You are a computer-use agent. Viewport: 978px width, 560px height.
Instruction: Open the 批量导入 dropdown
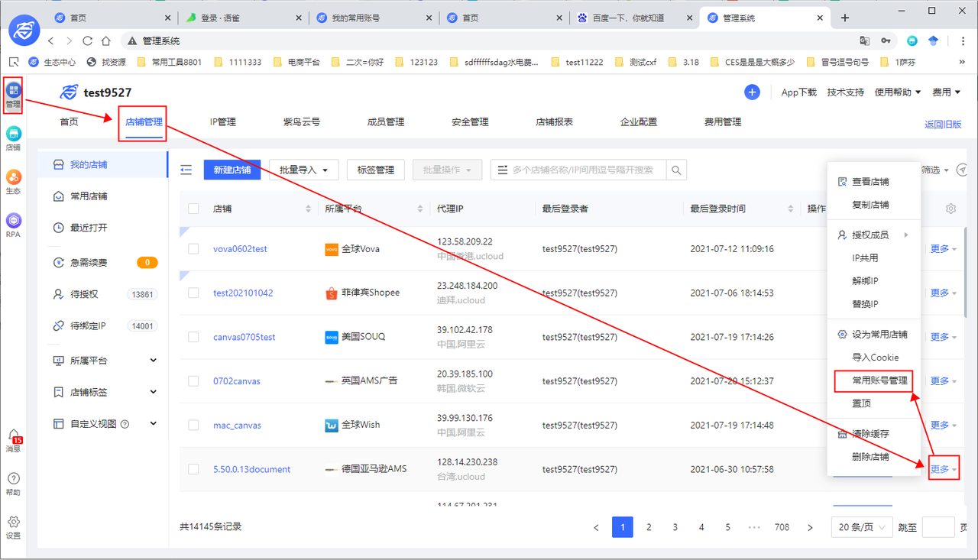click(x=301, y=170)
